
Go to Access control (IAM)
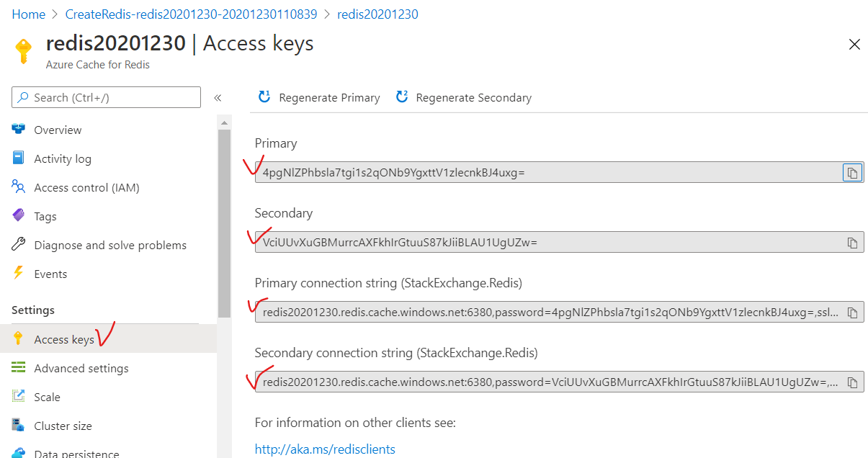pyautogui.click(x=86, y=187)
